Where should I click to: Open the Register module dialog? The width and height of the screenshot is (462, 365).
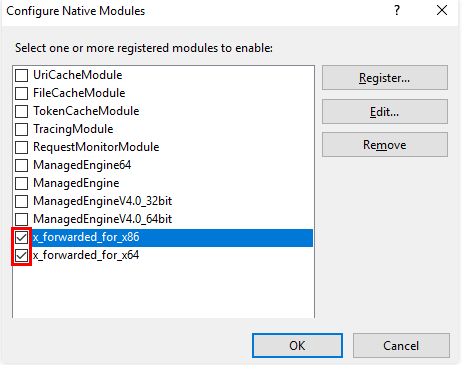(x=385, y=78)
